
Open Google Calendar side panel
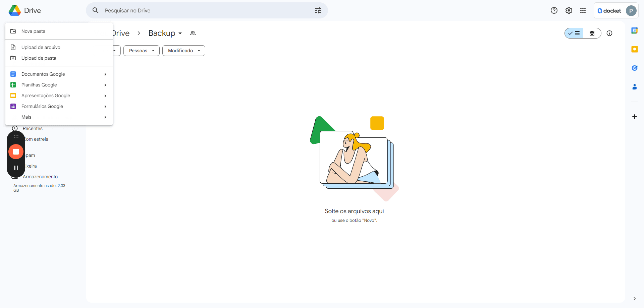[x=635, y=30]
